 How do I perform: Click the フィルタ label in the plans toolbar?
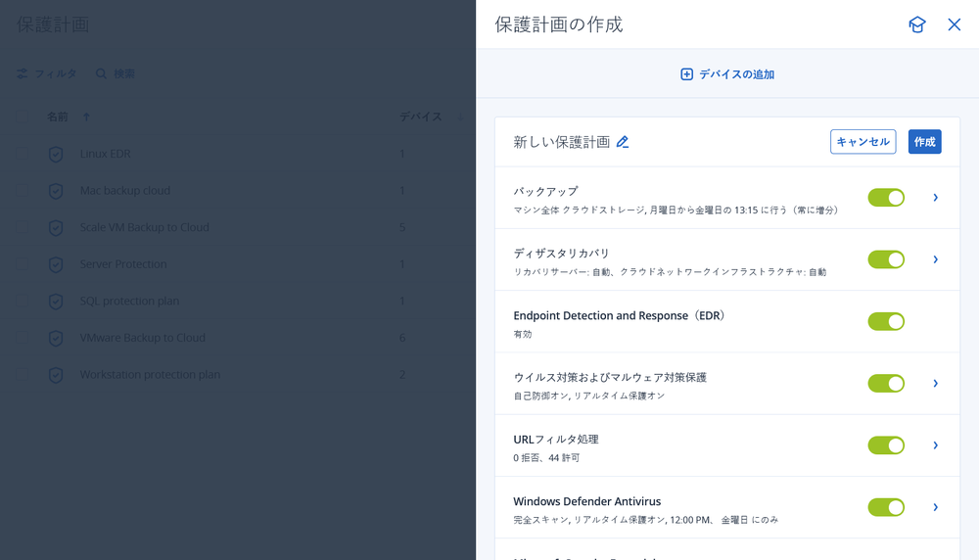point(56,73)
